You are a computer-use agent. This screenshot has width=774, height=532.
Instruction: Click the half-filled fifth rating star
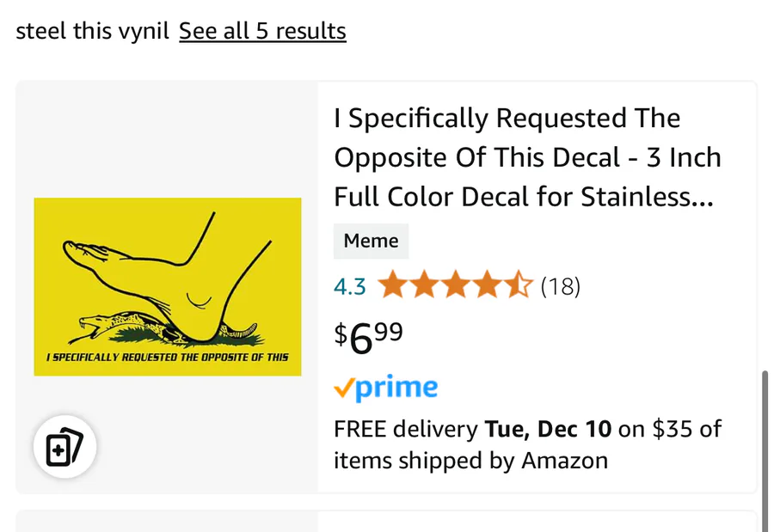tap(519, 285)
